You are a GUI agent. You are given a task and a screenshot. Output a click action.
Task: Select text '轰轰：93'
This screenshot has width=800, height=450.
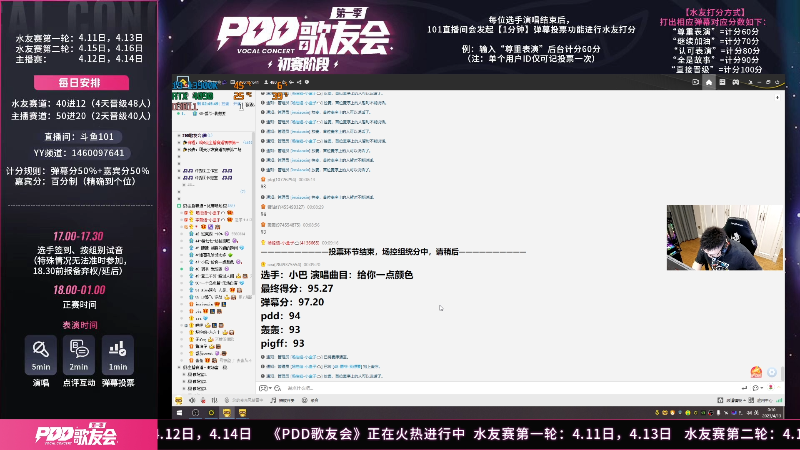[x=280, y=330]
